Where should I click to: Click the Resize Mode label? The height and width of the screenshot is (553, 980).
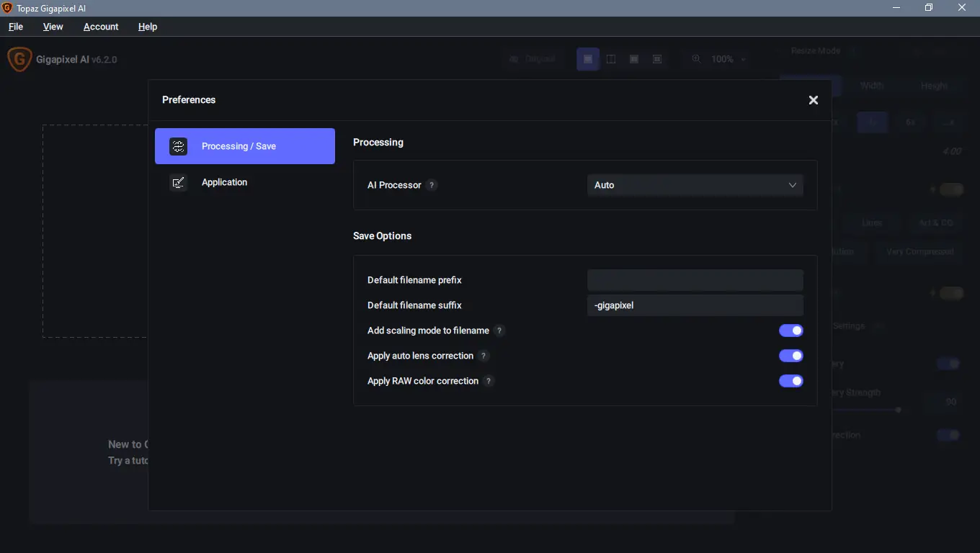coord(816,51)
